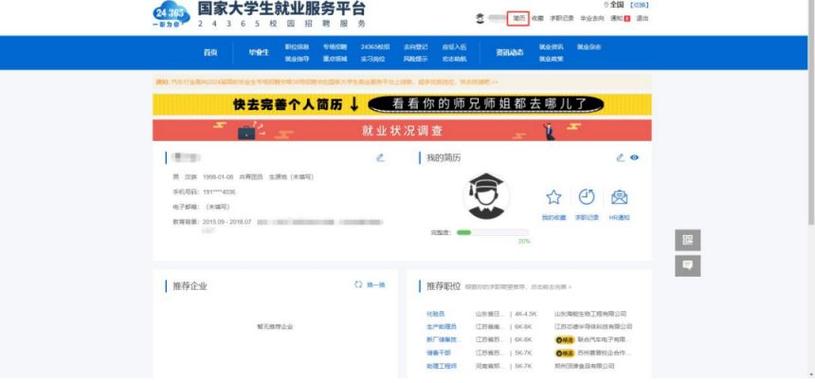
Task: Open the 助理工程师 job listing
Action: click(442, 366)
